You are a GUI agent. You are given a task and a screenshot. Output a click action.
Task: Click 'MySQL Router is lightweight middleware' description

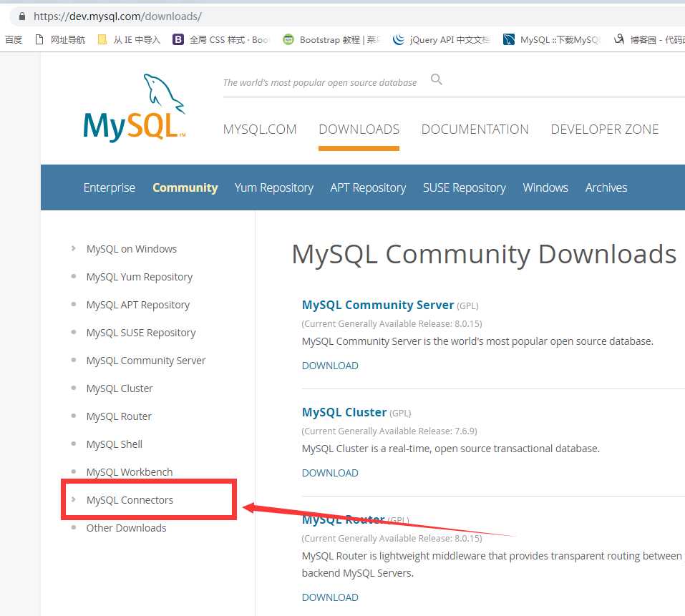492,564
